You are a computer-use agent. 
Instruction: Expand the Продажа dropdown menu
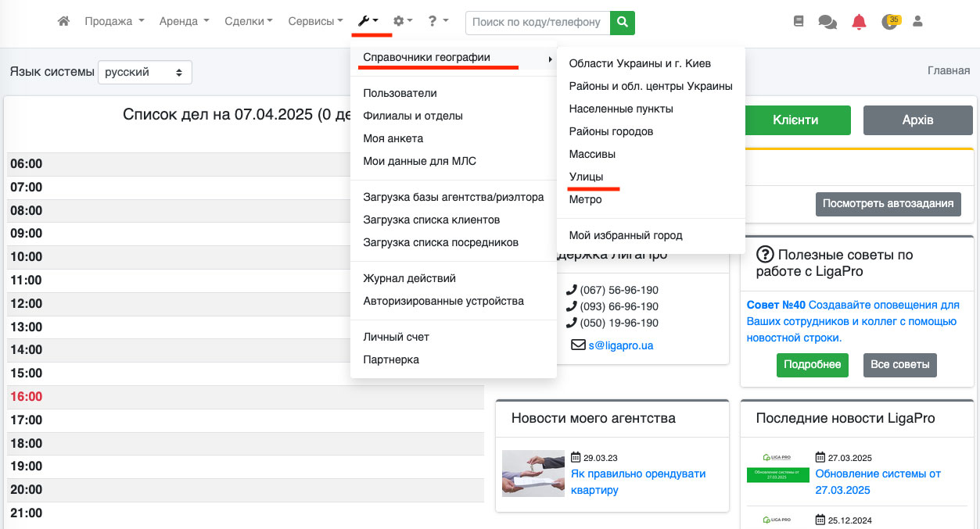click(x=114, y=22)
